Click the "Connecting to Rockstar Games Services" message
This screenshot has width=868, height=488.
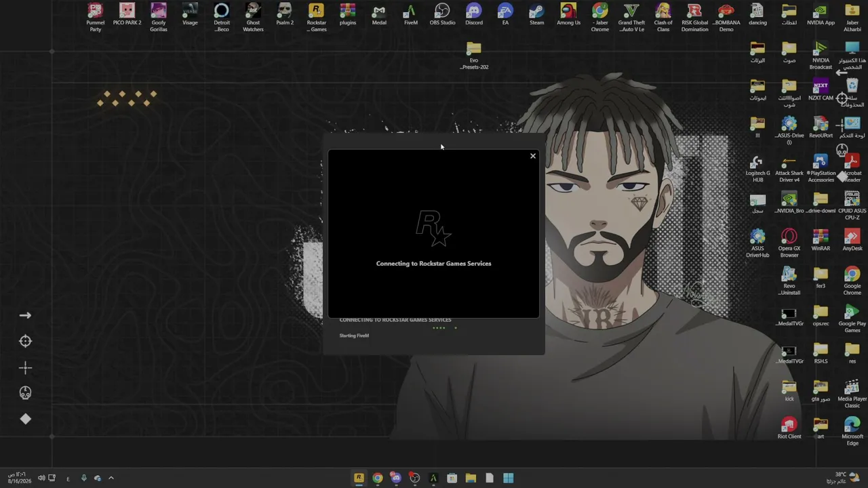pos(433,264)
